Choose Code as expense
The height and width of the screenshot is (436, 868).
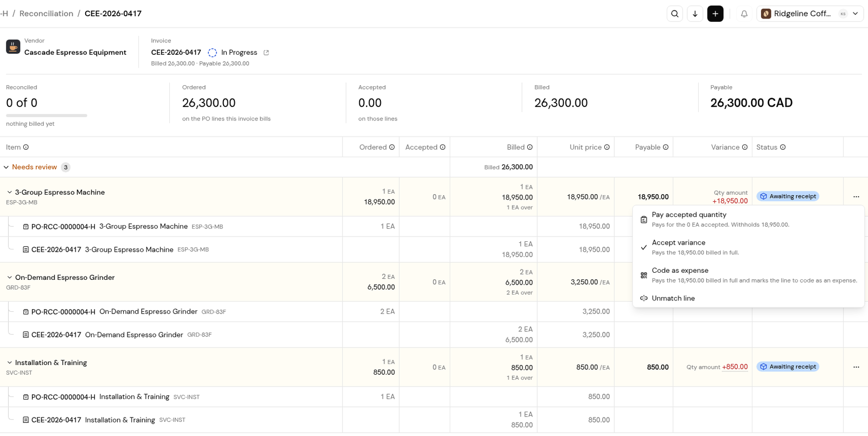tap(748, 275)
